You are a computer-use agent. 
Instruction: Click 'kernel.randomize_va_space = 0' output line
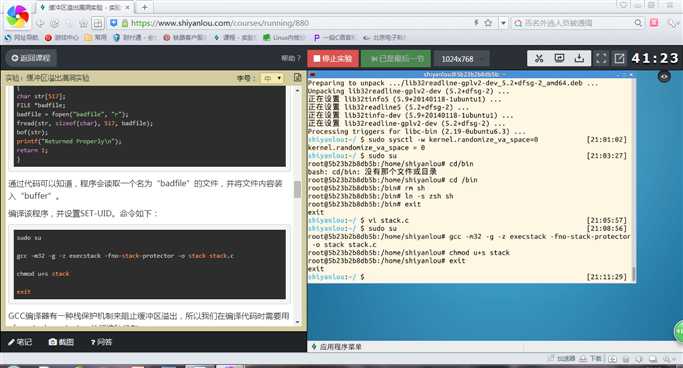(366, 148)
